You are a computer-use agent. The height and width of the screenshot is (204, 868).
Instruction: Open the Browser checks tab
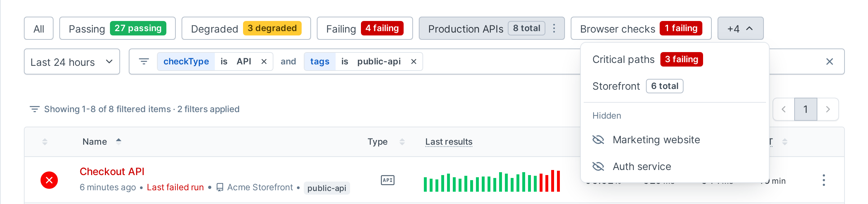tap(641, 29)
